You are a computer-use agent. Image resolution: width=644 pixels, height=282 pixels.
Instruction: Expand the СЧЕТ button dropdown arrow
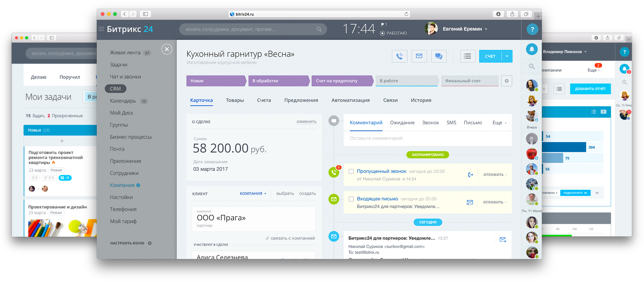pyautogui.click(x=507, y=56)
